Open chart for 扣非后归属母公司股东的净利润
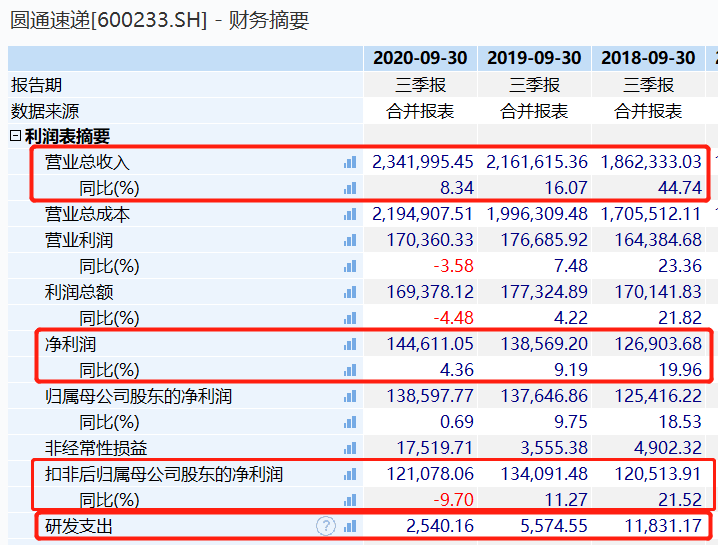The height and width of the screenshot is (545, 718). click(x=350, y=474)
